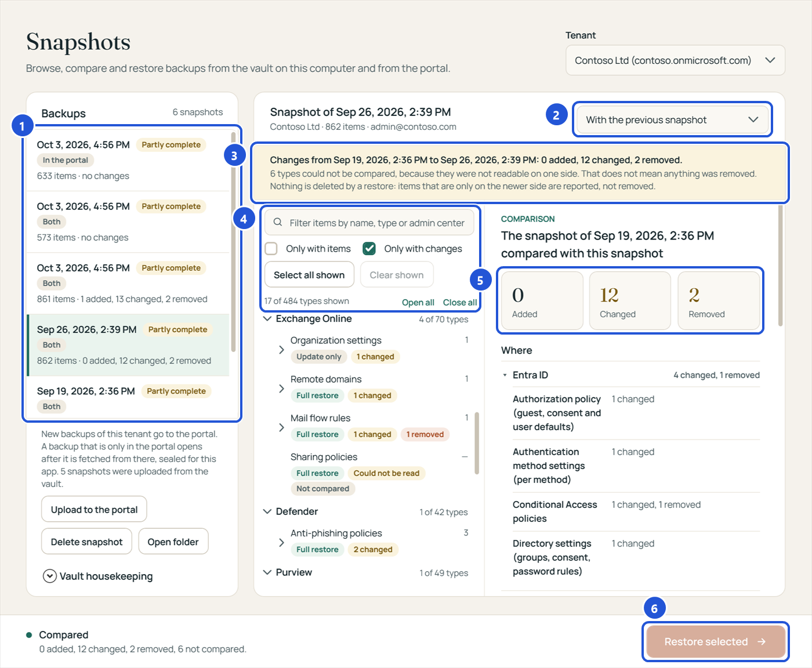
Task: Click Upload to the portal button
Action: pyautogui.click(x=94, y=509)
